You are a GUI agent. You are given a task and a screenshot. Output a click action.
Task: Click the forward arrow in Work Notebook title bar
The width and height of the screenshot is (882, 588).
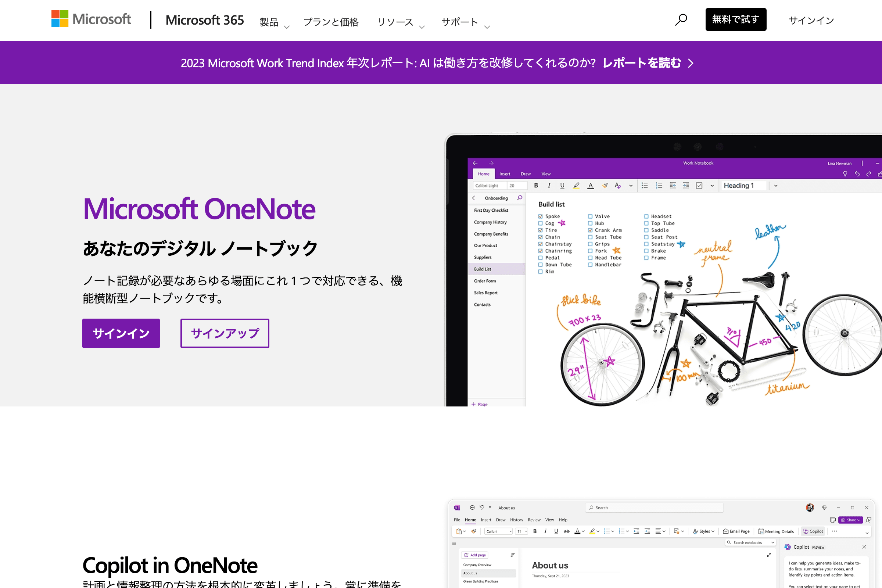491,163
